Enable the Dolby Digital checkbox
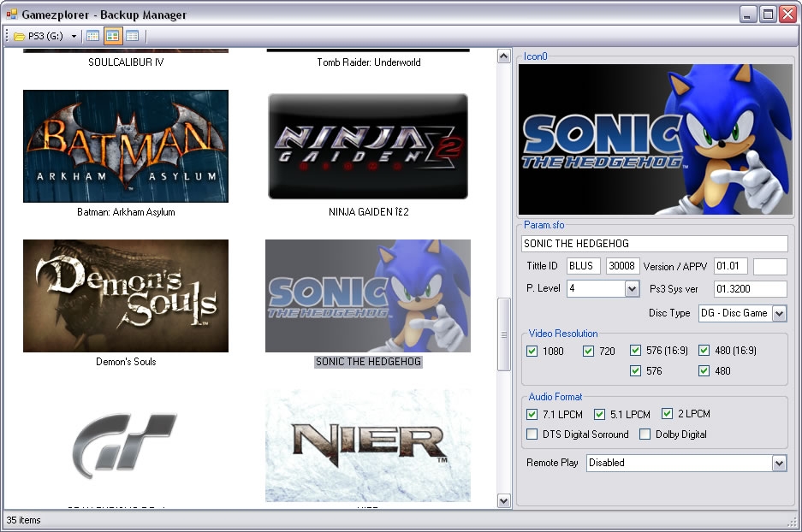This screenshot has height=532, width=802. pos(645,434)
